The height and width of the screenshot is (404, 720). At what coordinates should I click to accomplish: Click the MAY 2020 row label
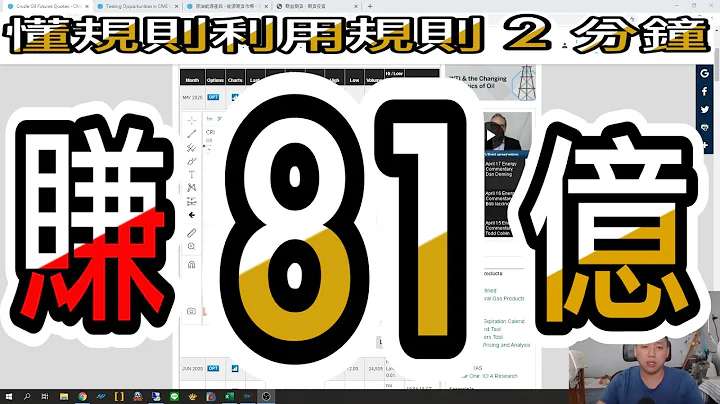tap(192, 97)
